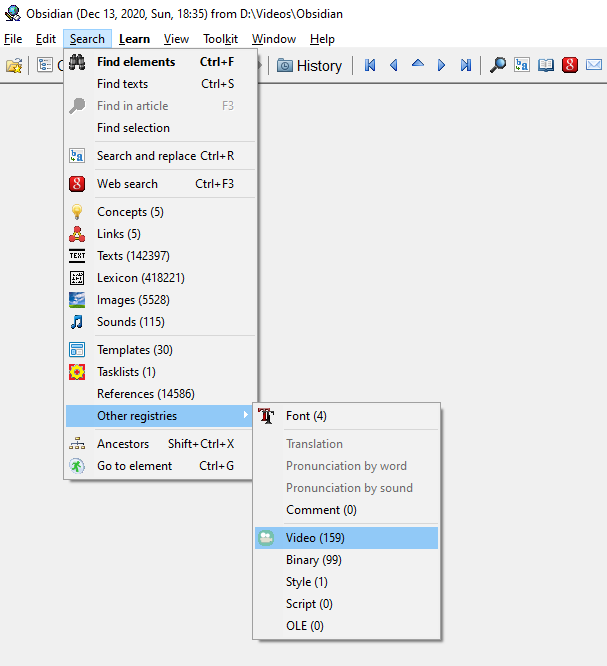This screenshot has height=666, width=607.
Task: Open the Edit menu
Action: (x=45, y=39)
